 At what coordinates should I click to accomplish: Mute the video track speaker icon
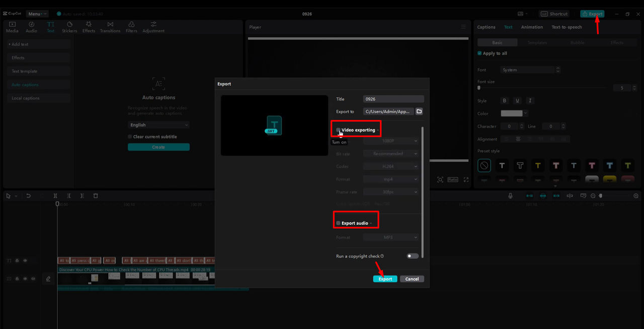[33, 278]
